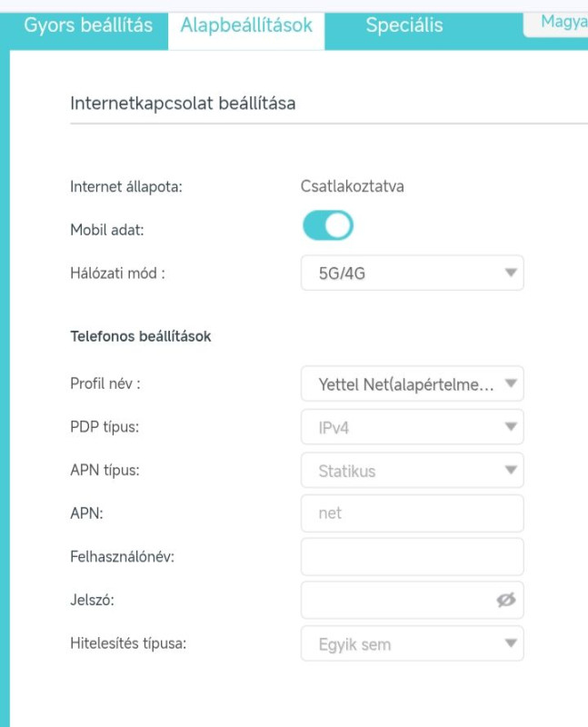Switch to the Gyors beállítás tab

(x=88, y=25)
